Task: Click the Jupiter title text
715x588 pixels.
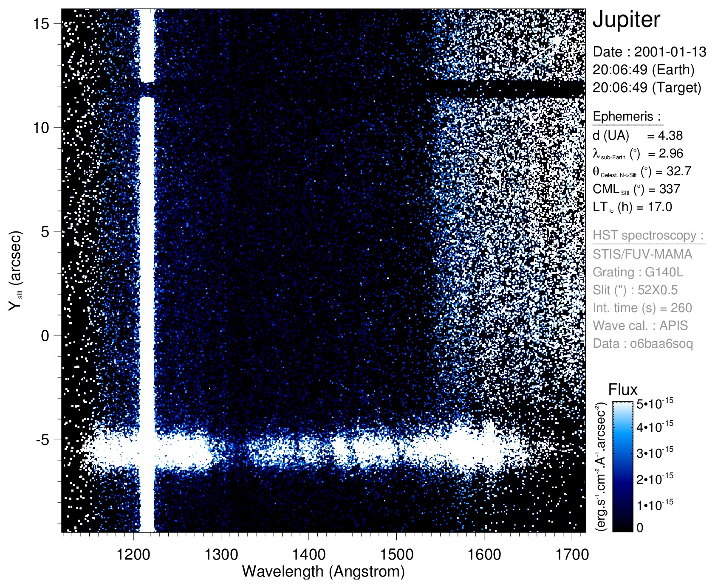Action: pos(626,20)
